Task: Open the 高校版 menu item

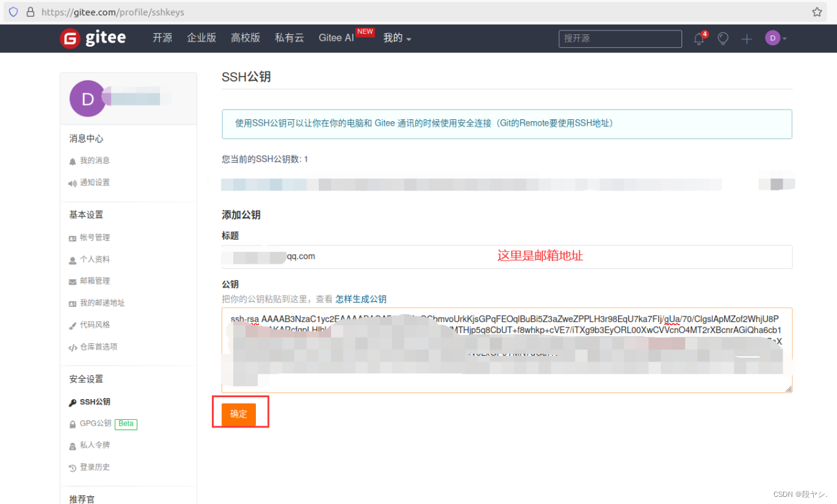Action: (x=245, y=38)
